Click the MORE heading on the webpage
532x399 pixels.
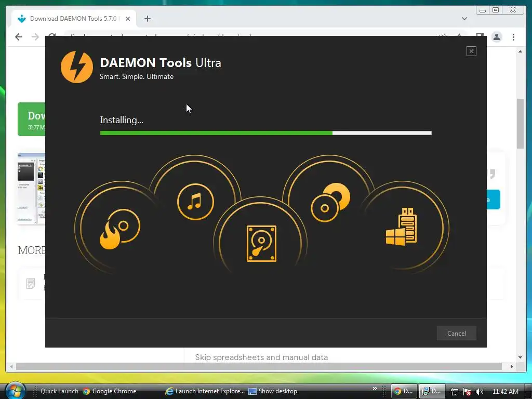[x=32, y=250]
